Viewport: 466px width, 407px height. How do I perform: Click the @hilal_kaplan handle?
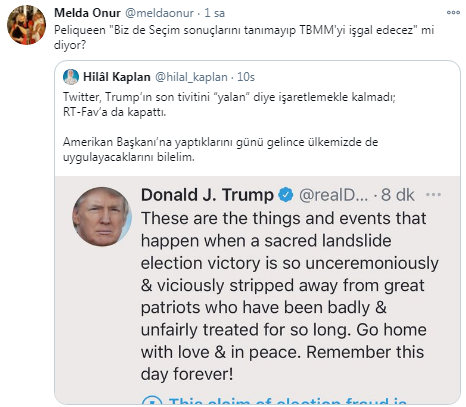pos(191,77)
